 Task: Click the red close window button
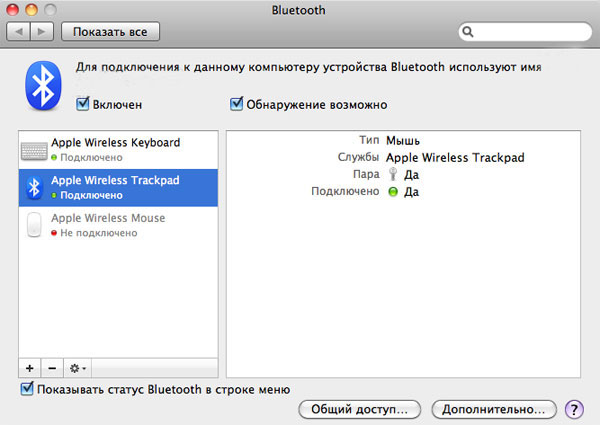pyautogui.click(x=14, y=9)
